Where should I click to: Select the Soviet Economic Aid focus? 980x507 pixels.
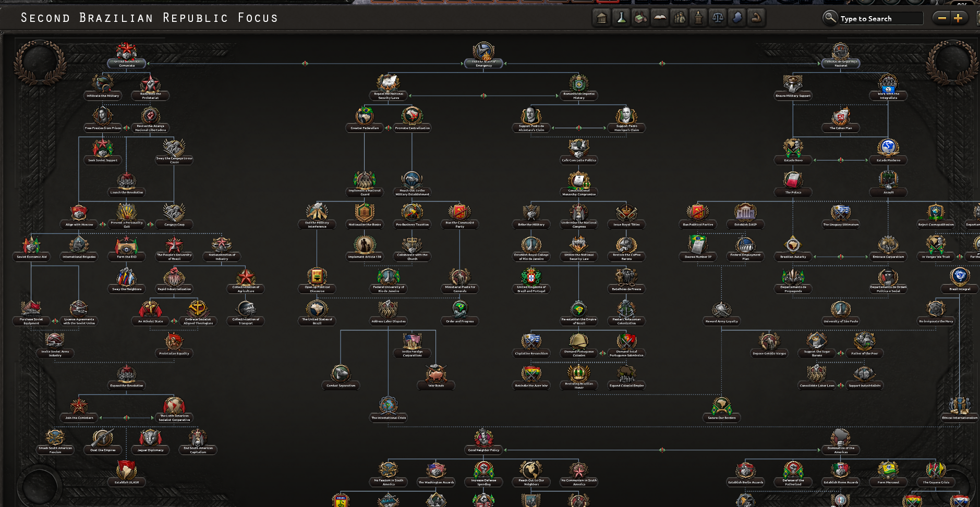click(31, 249)
